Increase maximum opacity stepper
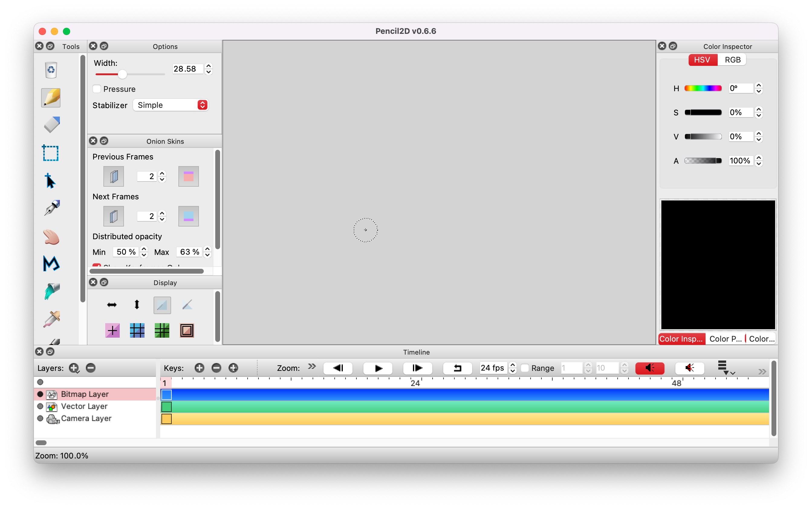Image resolution: width=812 pixels, height=508 pixels. tap(207, 249)
